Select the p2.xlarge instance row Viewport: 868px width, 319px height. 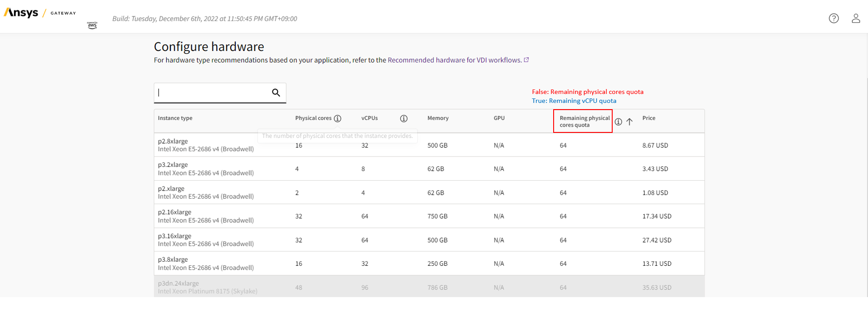pyautogui.click(x=429, y=192)
